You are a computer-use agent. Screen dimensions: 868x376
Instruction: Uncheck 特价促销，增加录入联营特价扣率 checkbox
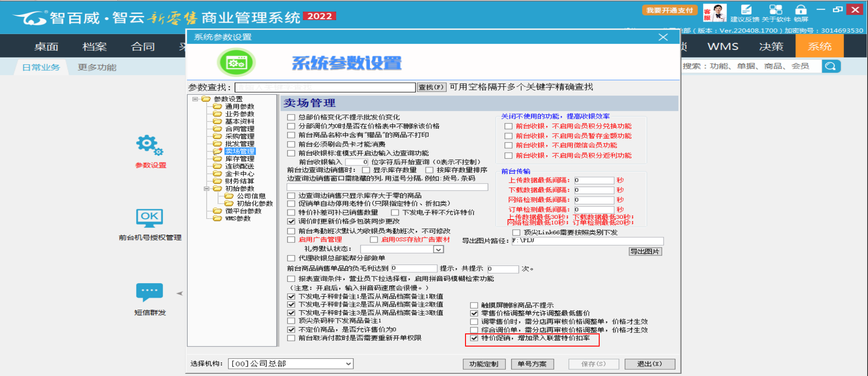[474, 338]
